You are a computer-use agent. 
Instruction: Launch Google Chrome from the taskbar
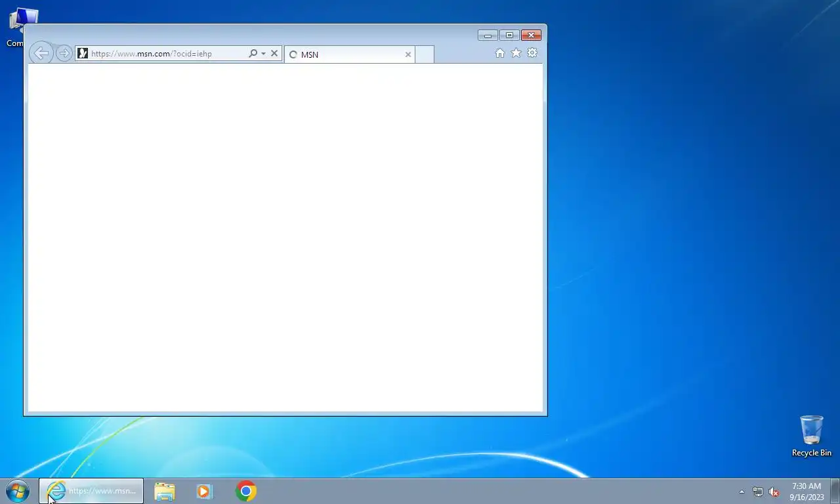pos(246,492)
